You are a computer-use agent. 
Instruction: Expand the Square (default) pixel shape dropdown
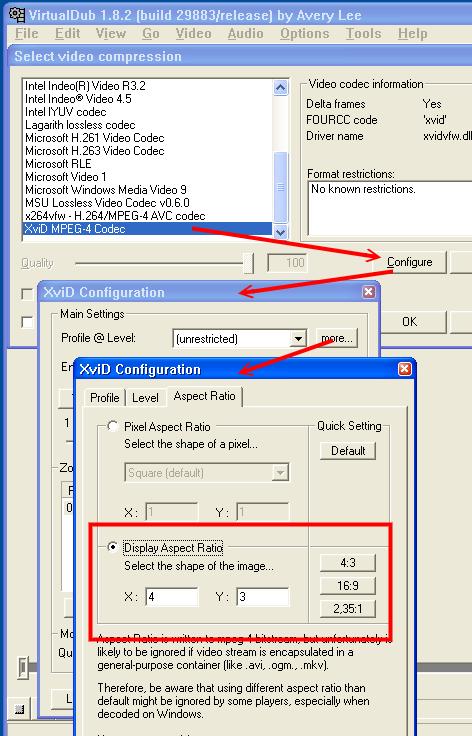pyautogui.click(x=280, y=473)
